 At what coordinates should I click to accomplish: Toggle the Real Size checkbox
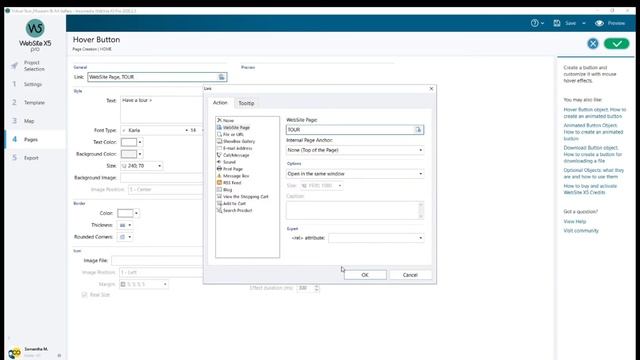point(84,295)
